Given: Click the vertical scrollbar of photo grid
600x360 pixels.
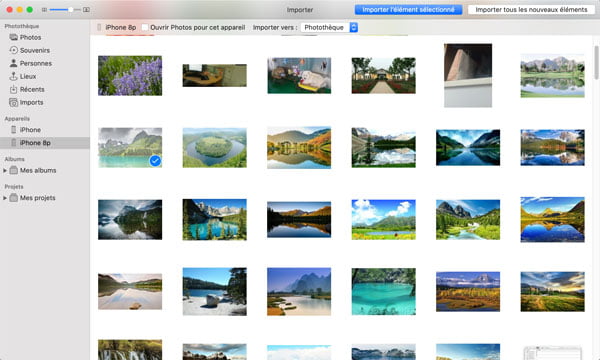Looking at the screenshot, I should [597, 63].
